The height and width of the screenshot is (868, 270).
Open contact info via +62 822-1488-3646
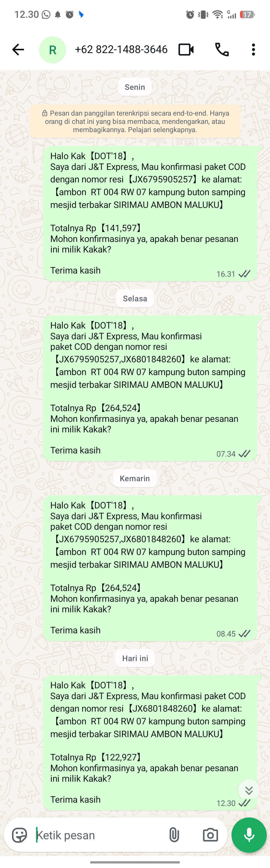(121, 50)
